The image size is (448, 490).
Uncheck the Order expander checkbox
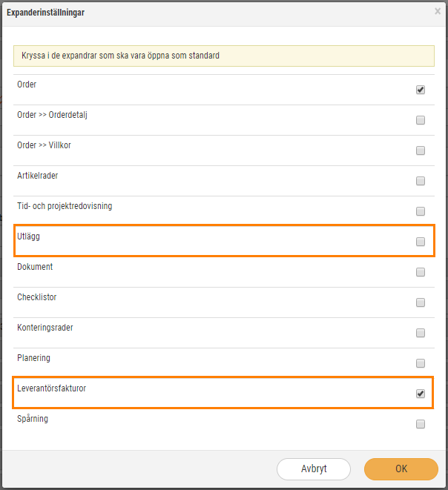420,90
